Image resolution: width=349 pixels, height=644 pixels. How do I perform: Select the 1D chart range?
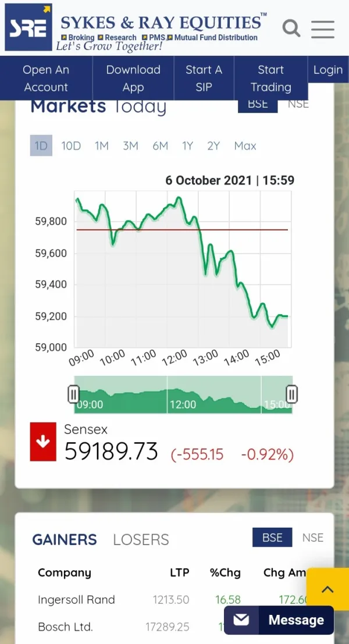(x=41, y=145)
